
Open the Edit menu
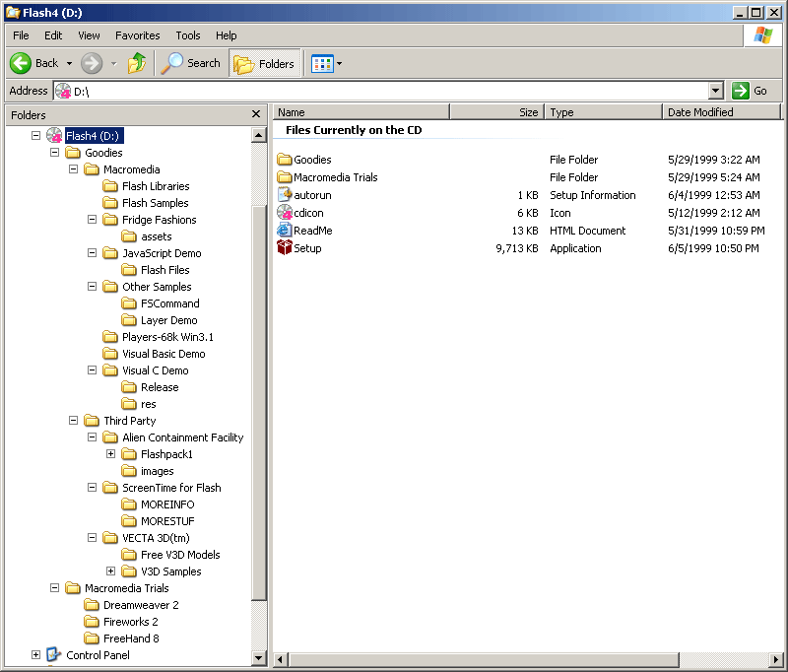pyautogui.click(x=53, y=35)
